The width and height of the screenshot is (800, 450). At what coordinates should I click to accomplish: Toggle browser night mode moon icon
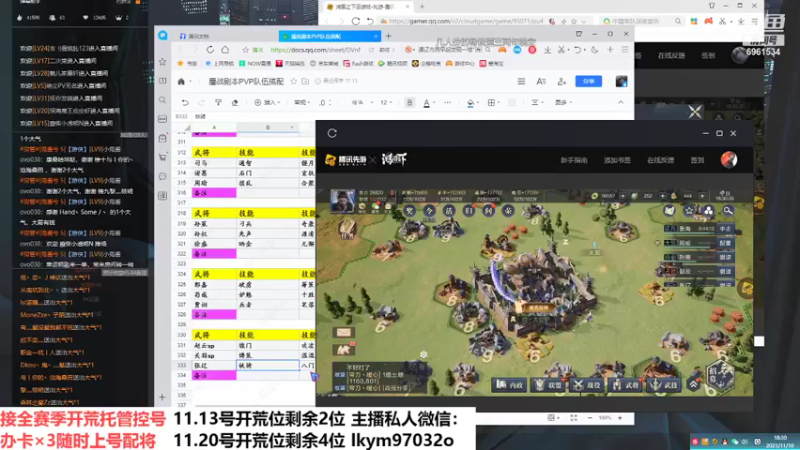point(595,50)
